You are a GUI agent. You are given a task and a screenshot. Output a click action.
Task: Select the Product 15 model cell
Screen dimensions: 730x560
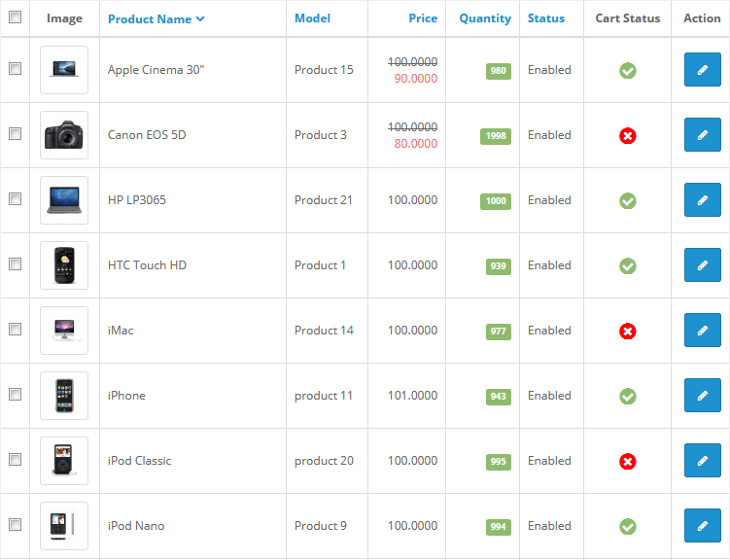[324, 70]
